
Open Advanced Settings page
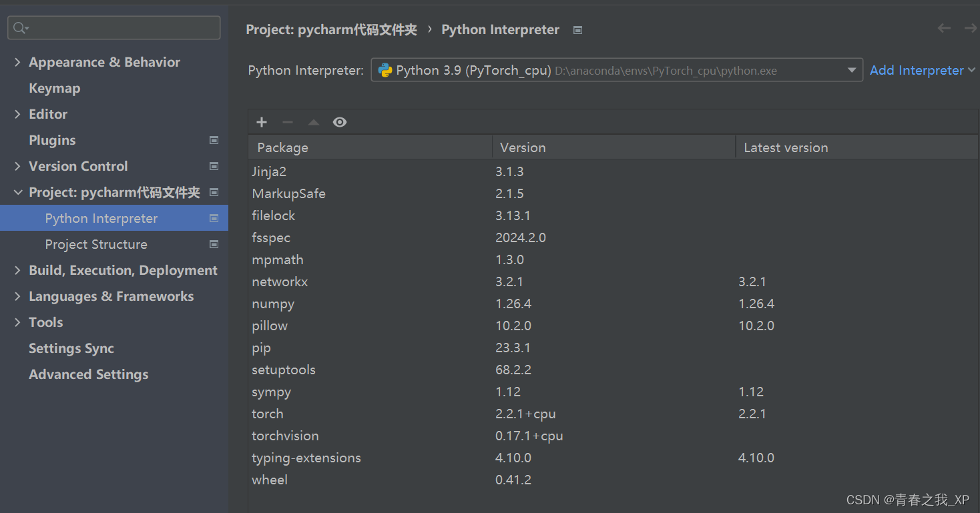click(89, 374)
